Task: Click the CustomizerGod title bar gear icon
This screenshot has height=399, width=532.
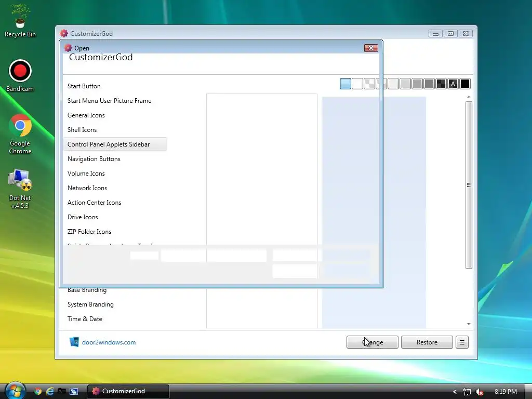Action: (x=64, y=33)
